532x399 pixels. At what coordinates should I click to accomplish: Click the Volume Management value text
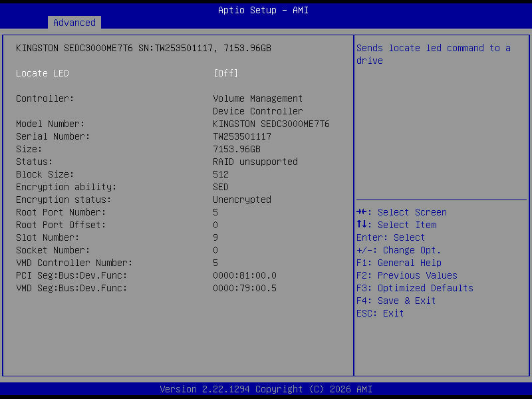pyautogui.click(x=258, y=98)
